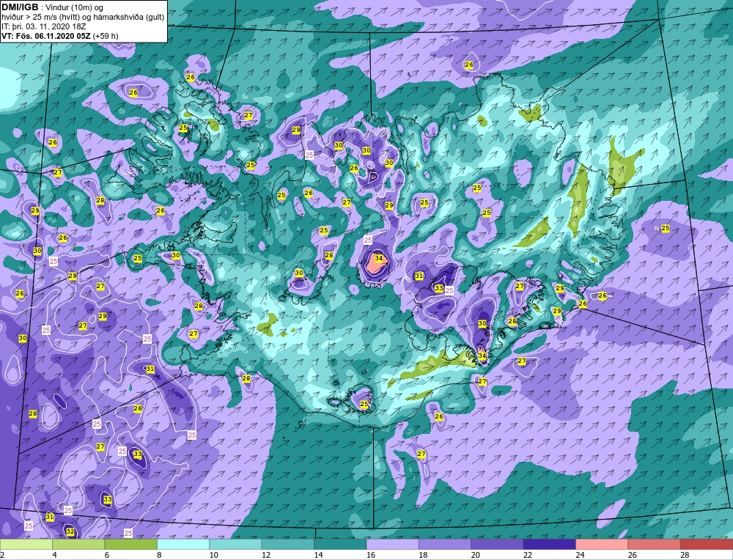This screenshot has width=733, height=560.
Task: Click the '2' tick label on color scale
Action: [2, 555]
